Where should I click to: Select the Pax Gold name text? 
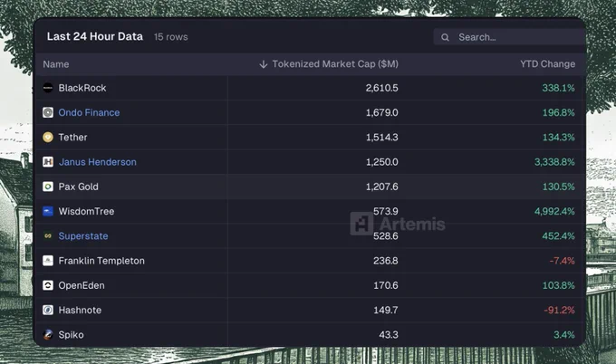(78, 187)
